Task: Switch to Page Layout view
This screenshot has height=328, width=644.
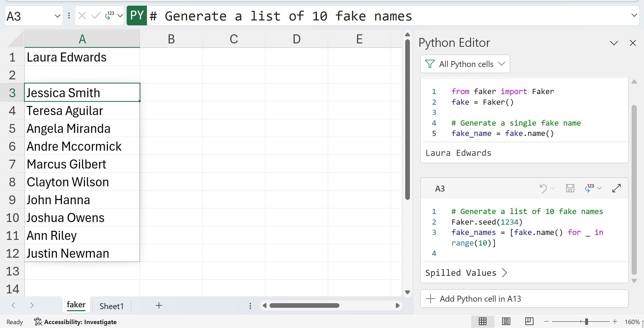Action: (x=506, y=322)
